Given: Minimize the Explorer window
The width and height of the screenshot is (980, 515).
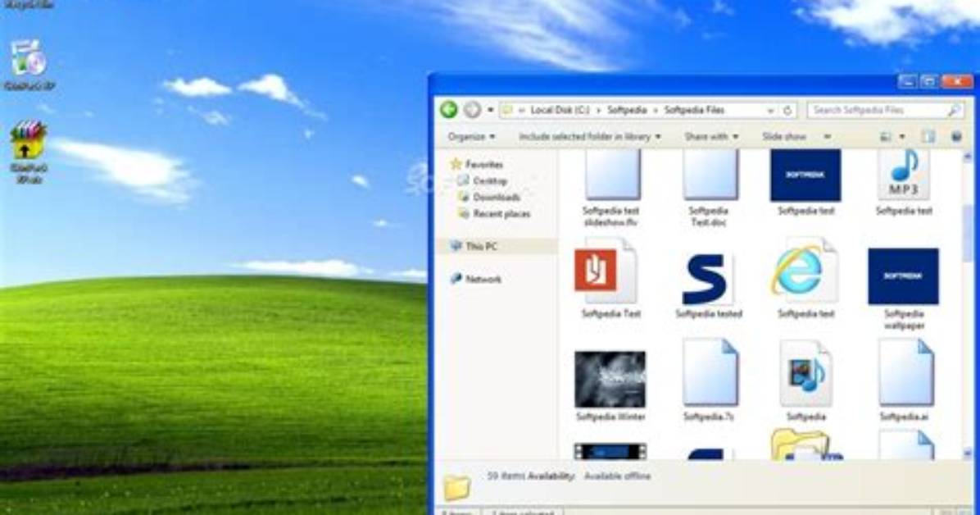Looking at the screenshot, I should pyautogui.click(x=908, y=81).
